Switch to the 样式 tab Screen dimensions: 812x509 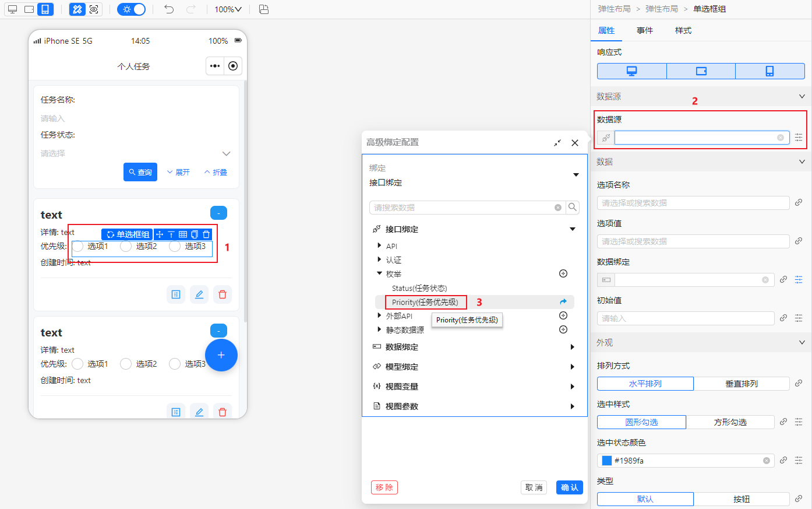683,30
